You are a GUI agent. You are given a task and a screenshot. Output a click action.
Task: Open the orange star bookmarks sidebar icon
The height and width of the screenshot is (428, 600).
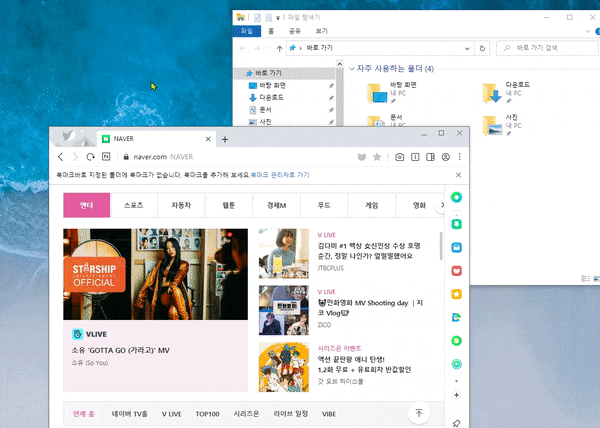[457, 294]
